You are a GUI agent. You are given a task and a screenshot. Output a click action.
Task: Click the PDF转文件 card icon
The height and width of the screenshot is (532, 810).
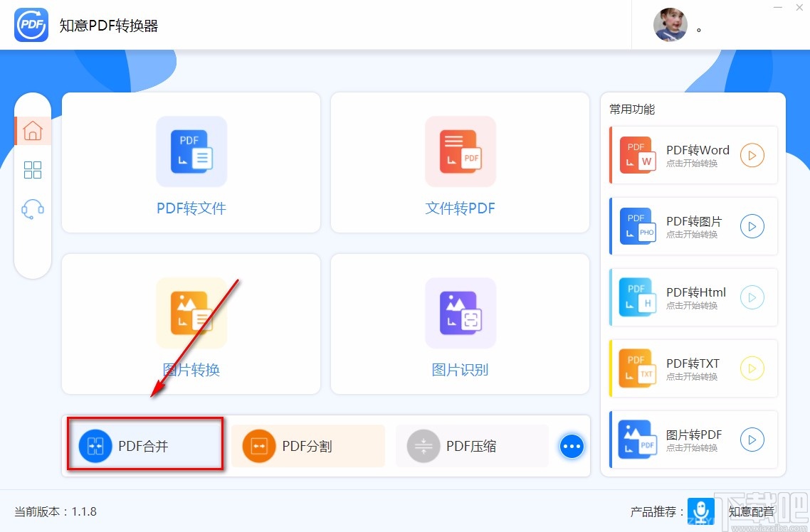(191, 151)
